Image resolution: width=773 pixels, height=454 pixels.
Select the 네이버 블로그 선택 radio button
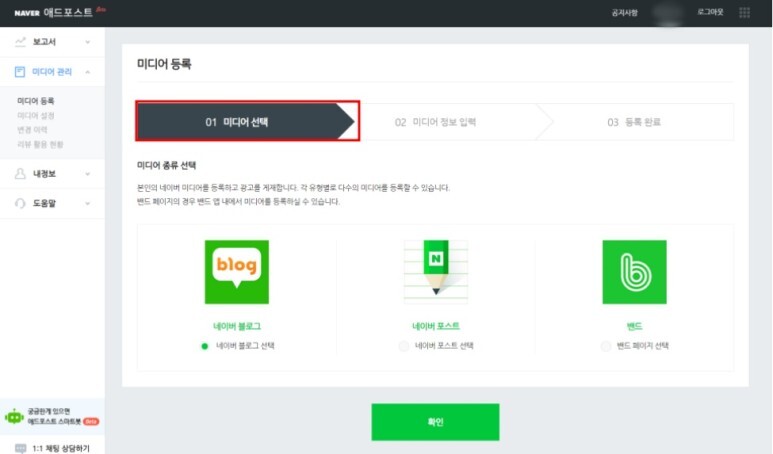click(205, 346)
